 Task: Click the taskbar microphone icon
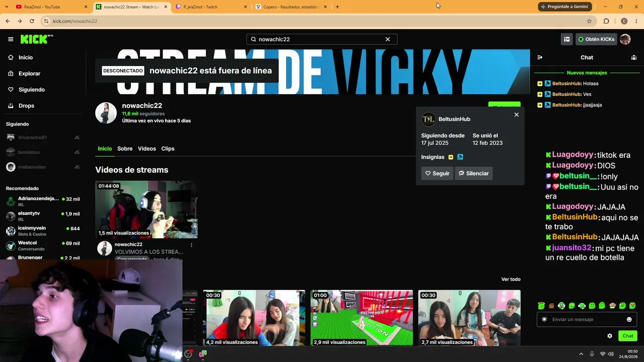click(x=592, y=354)
